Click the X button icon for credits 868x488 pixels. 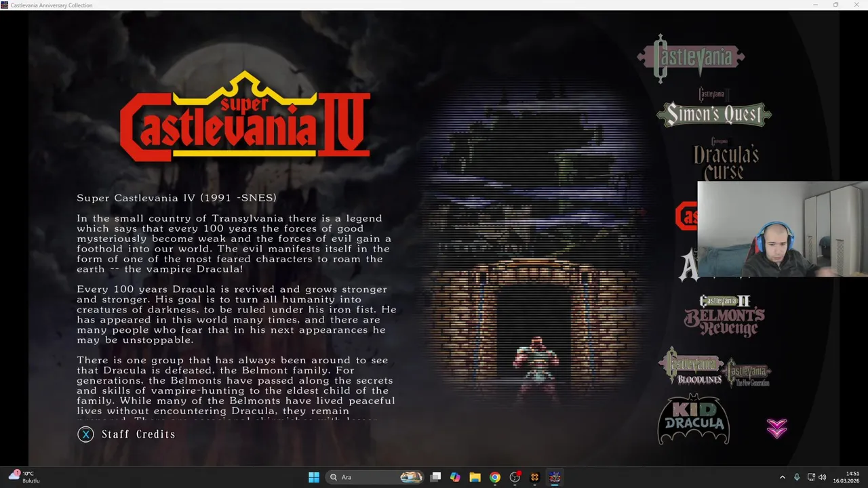[x=85, y=434]
